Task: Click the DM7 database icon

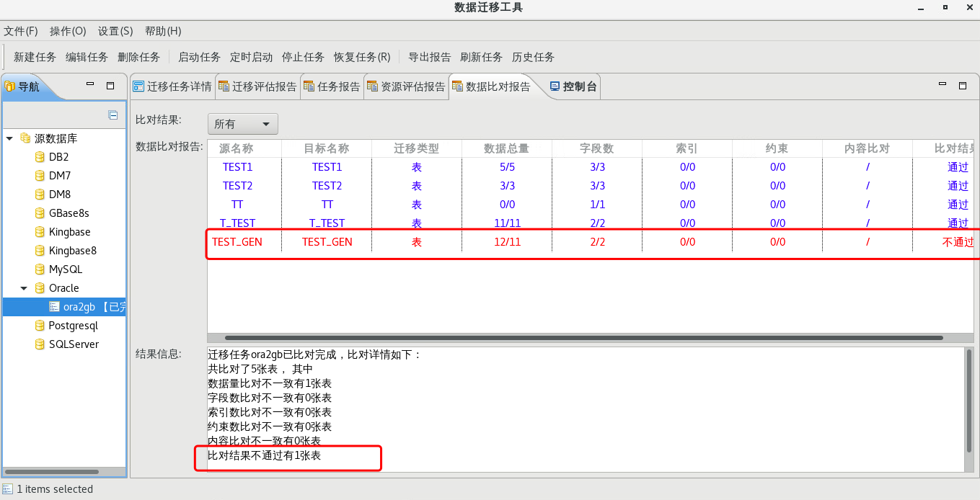Action: pos(40,176)
